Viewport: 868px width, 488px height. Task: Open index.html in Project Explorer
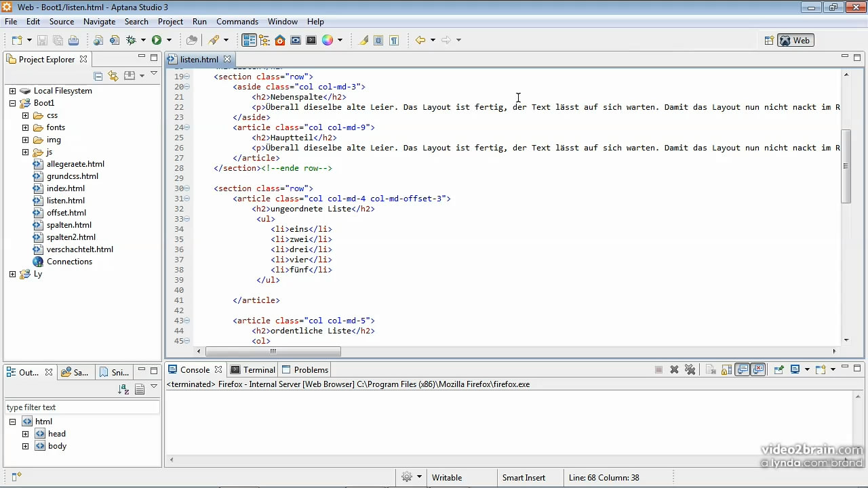pos(66,188)
